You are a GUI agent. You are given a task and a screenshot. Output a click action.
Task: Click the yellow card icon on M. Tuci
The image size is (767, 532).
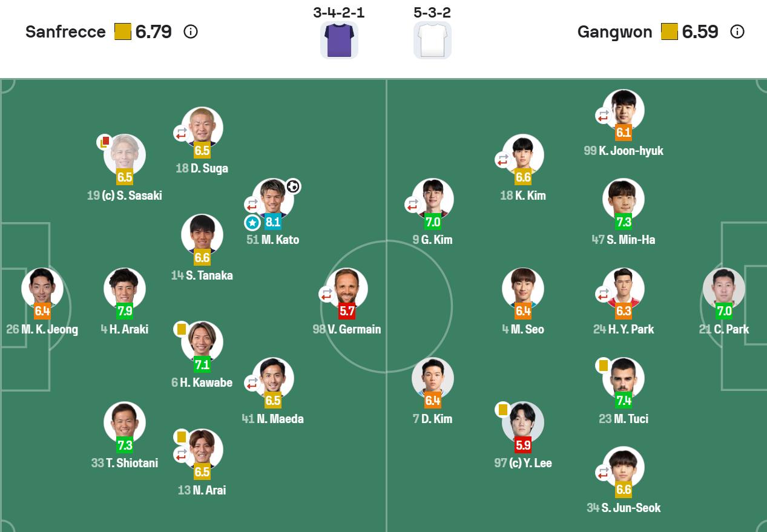coord(603,365)
